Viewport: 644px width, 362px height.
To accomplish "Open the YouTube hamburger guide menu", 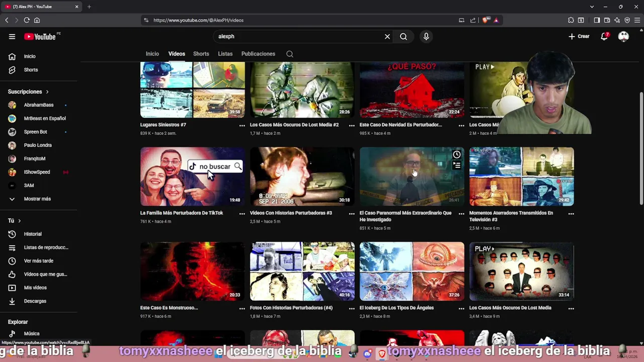I will (x=12, y=36).
